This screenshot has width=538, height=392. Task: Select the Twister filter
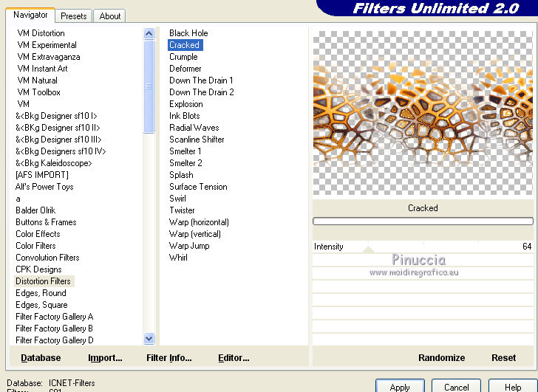coord(182,210)
